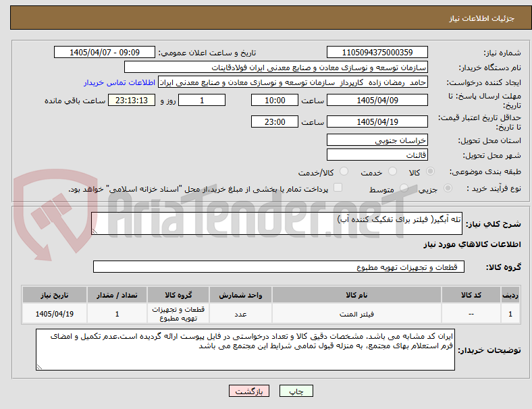
Task: Select the متوسط purchase type radio
Action: pos(404,188)
